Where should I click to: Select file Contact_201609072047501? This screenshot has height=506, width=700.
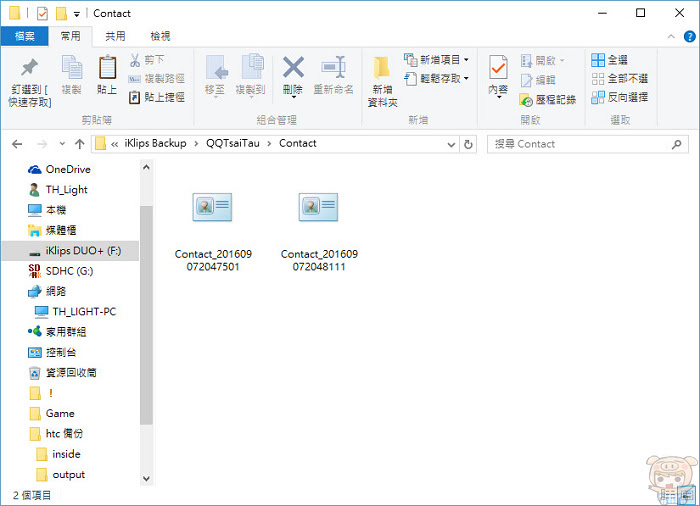pos(213,232)
